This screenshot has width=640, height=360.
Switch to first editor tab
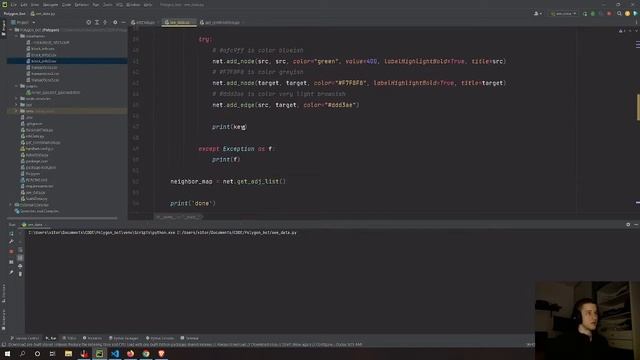click(144, 22)
